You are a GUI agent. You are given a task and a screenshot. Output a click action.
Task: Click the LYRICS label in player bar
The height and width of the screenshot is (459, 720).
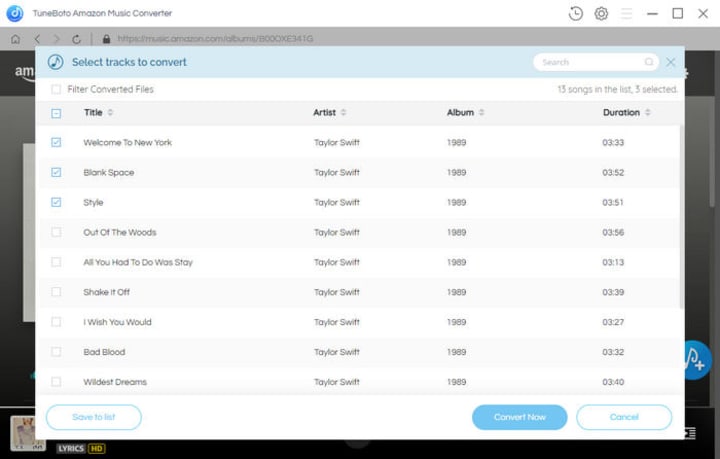[x=71, y=448]
